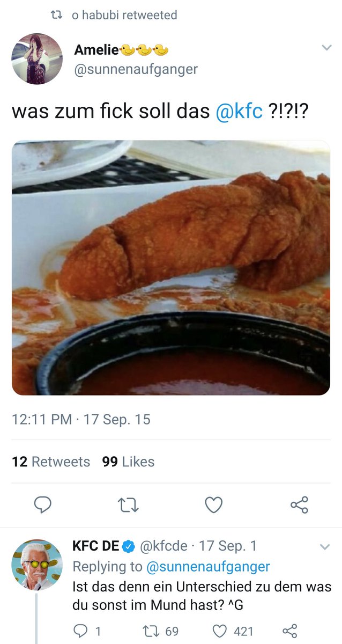View the 99 Likes list
The width and height of the screenshot is (342, 644).
128,462
